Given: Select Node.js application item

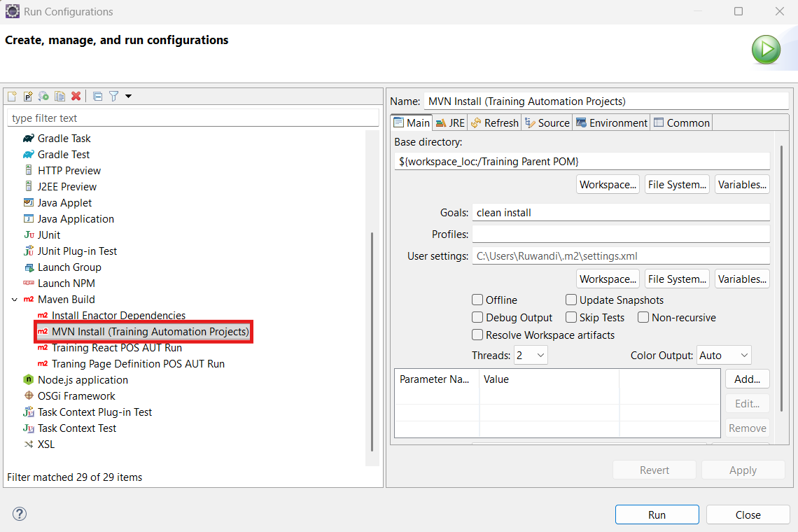Looking at the screenshot, I should pos(83,380).
